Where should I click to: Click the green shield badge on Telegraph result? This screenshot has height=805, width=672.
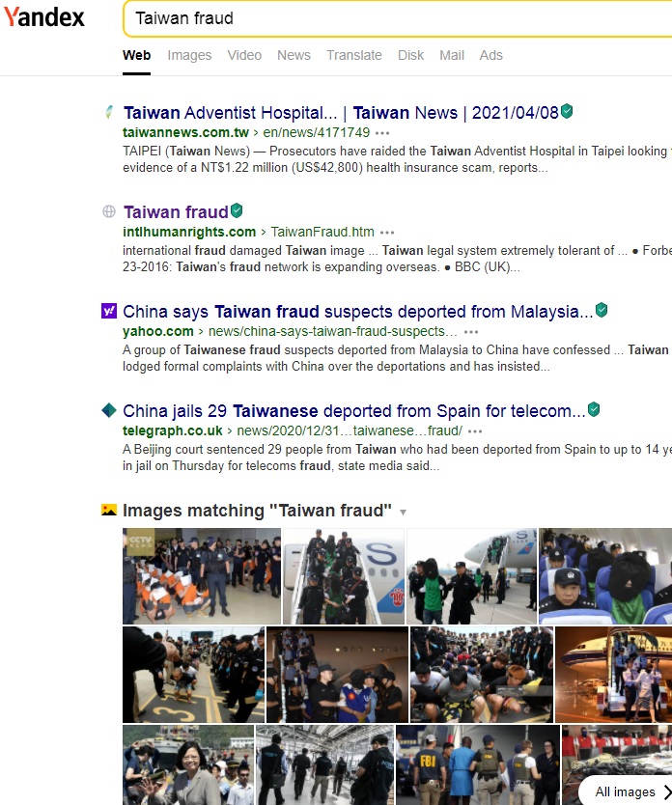[x=594, y=409]
